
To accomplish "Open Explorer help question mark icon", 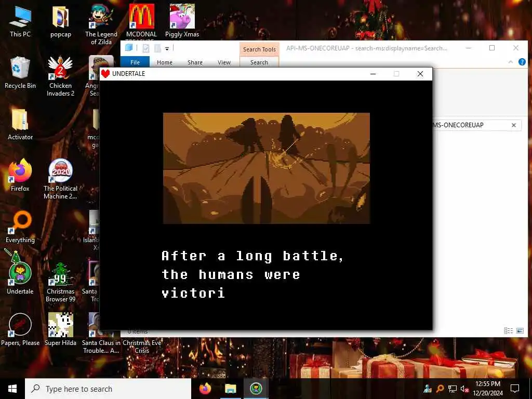I will tap(522, 62).
